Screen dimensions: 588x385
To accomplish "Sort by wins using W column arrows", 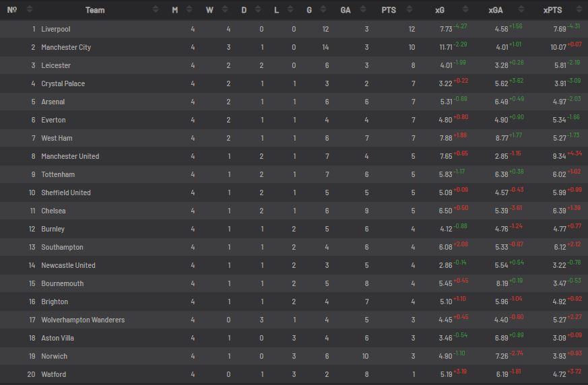I will pyautogui.click(x=225, y=9).
